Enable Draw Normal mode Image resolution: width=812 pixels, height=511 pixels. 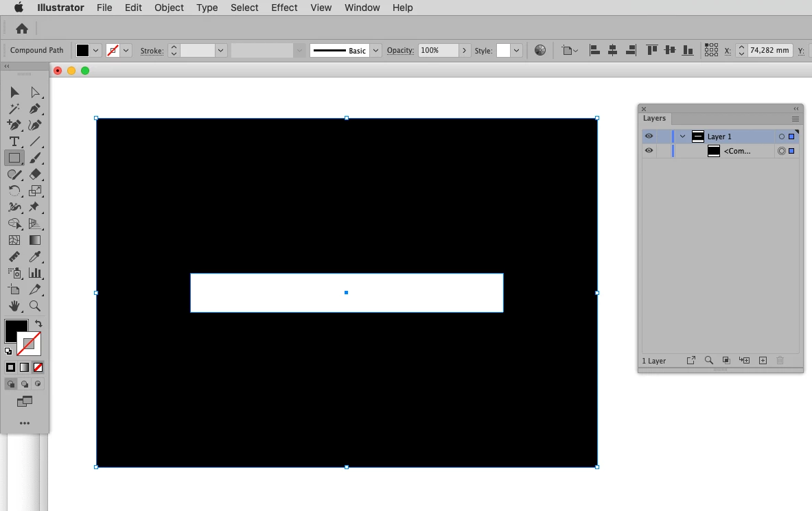click(x=10, y=384)
